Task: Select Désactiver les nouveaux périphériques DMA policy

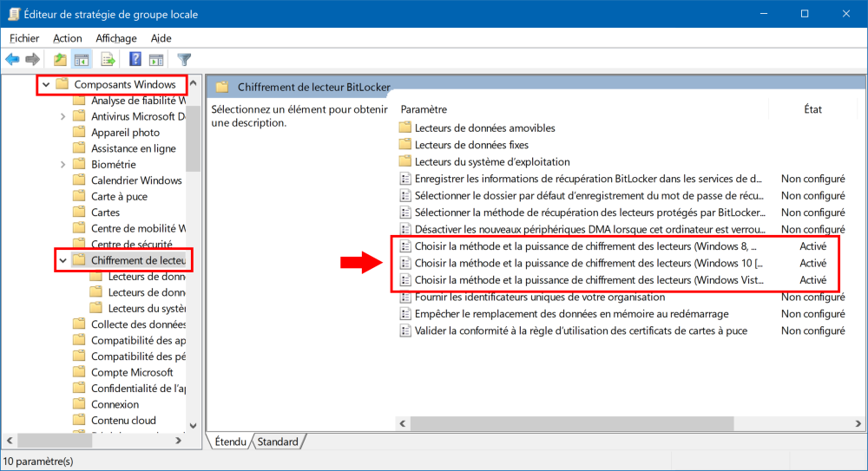Action: pos(590,229)
